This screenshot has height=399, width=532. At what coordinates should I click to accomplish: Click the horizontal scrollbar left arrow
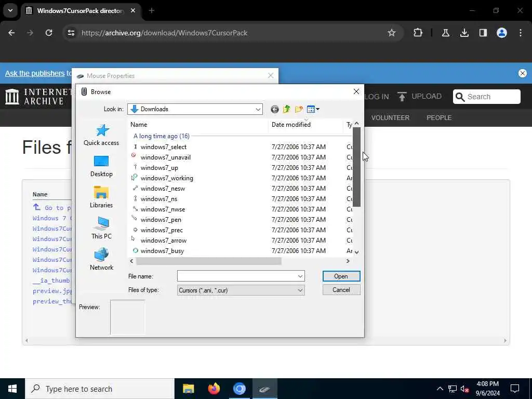click(x=131, y=261)
